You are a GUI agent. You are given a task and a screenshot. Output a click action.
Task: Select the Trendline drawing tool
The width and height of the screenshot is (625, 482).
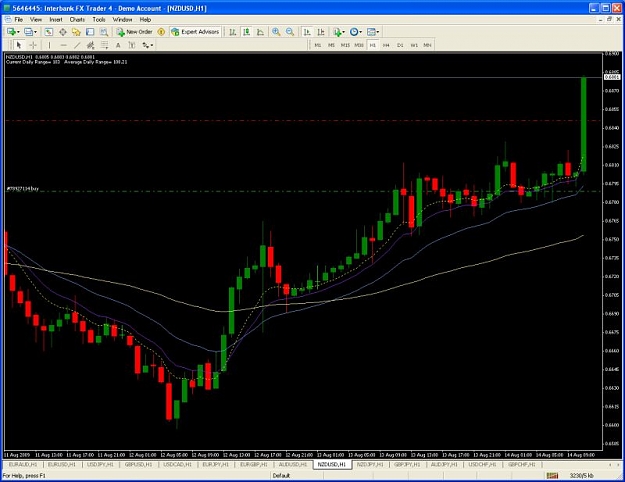77,45
